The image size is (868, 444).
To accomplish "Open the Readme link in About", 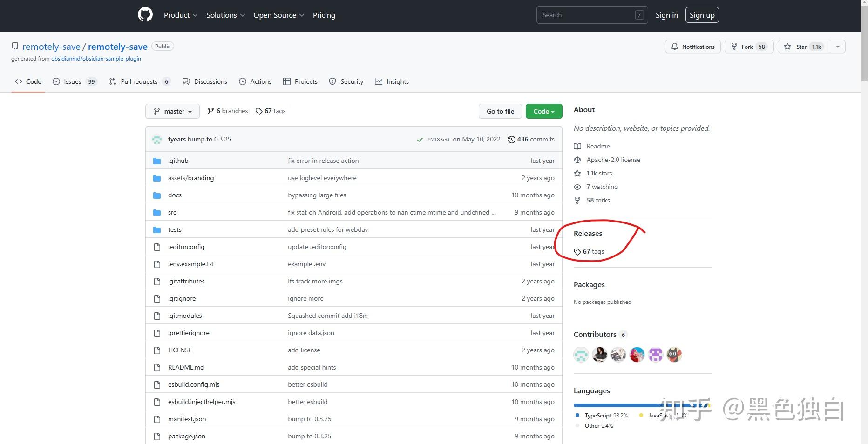I will click(592, 146).
